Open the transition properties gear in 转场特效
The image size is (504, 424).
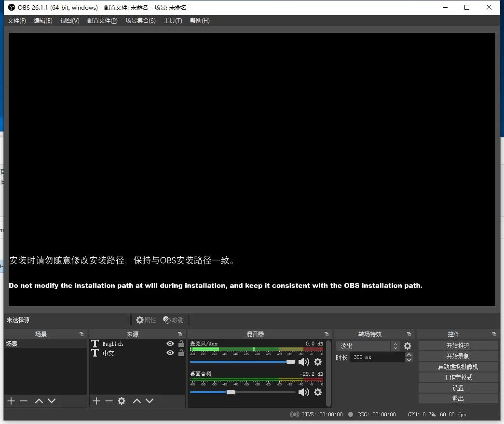click(407, 345)
